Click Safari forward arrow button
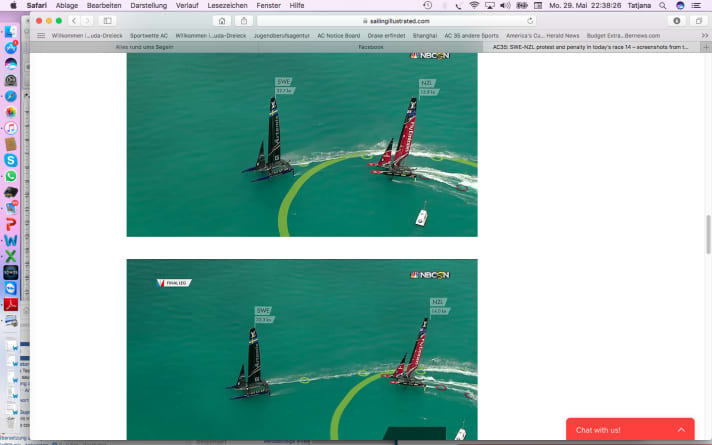Viewport: 712px width, 445px height. point(87,21)
